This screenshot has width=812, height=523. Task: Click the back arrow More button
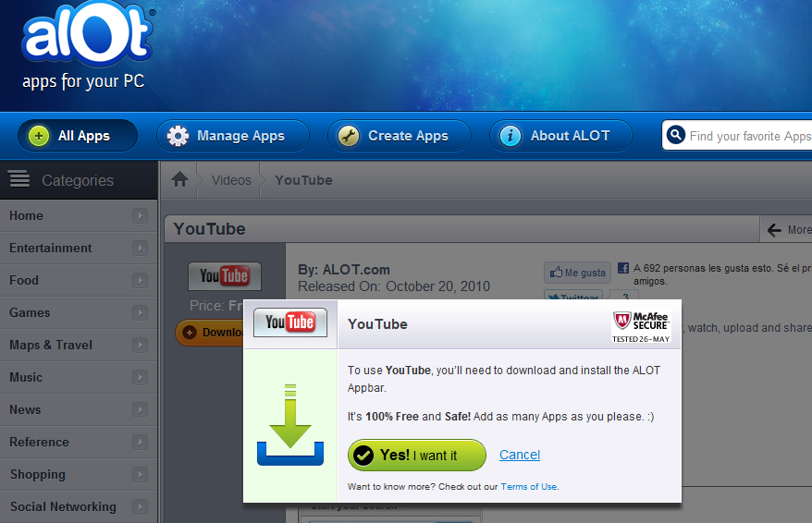click(x=787, y=230)
